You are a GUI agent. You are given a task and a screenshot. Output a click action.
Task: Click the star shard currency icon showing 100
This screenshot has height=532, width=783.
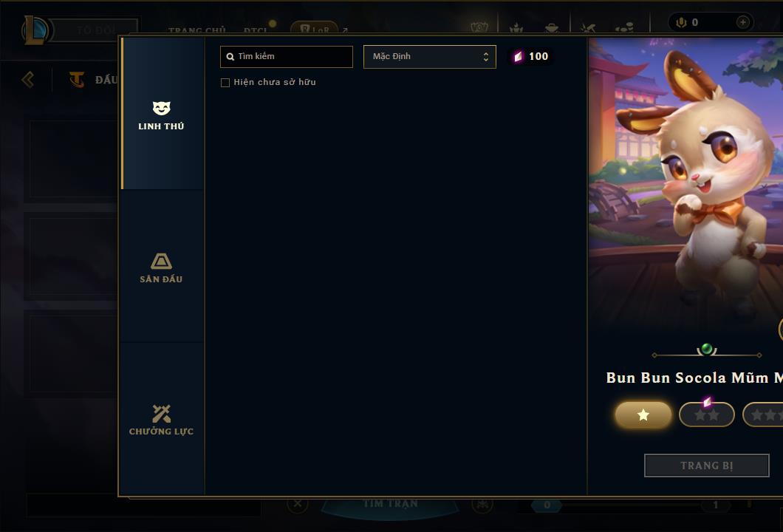coord(519,56)
